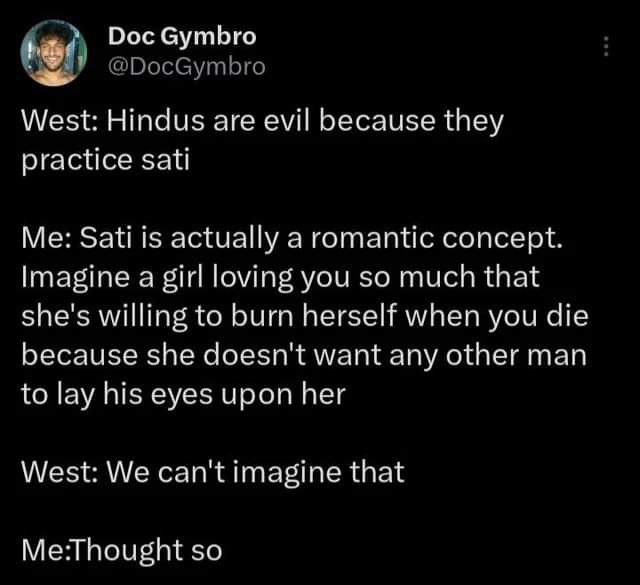640x585 pixels.
Task: Click the line "to lay his eyes upon her"
Action: point(184,394)
